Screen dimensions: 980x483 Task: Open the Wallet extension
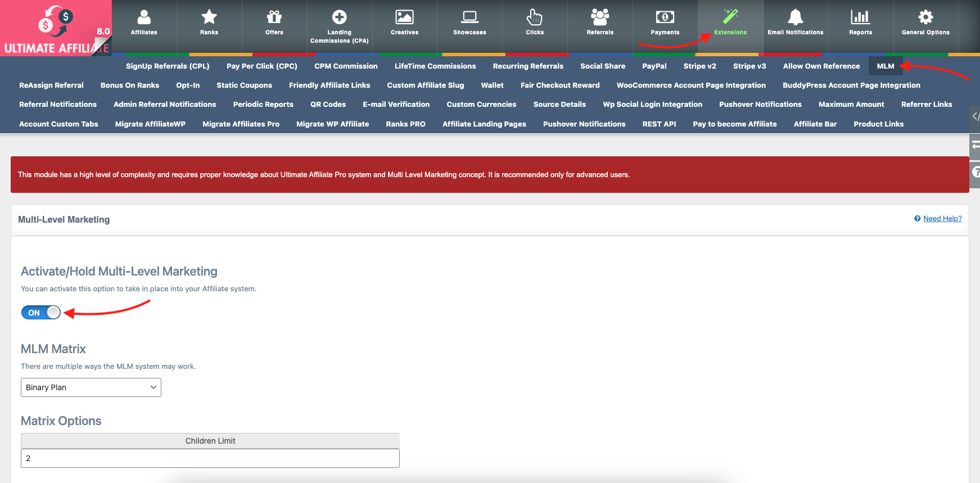(x=493, y=85)
